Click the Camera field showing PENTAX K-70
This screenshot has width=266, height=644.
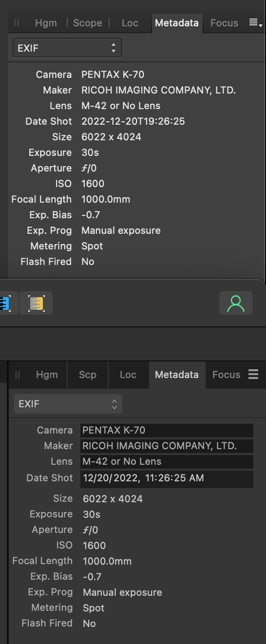pyautogui.click(x=167, y=430)
